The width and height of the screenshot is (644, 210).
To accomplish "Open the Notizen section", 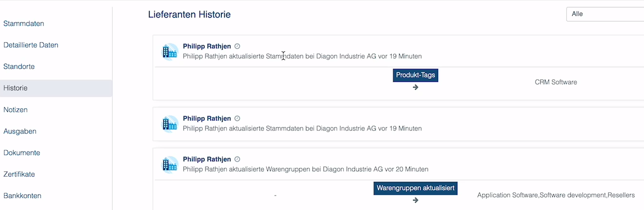I will click(x=15, y=110).
